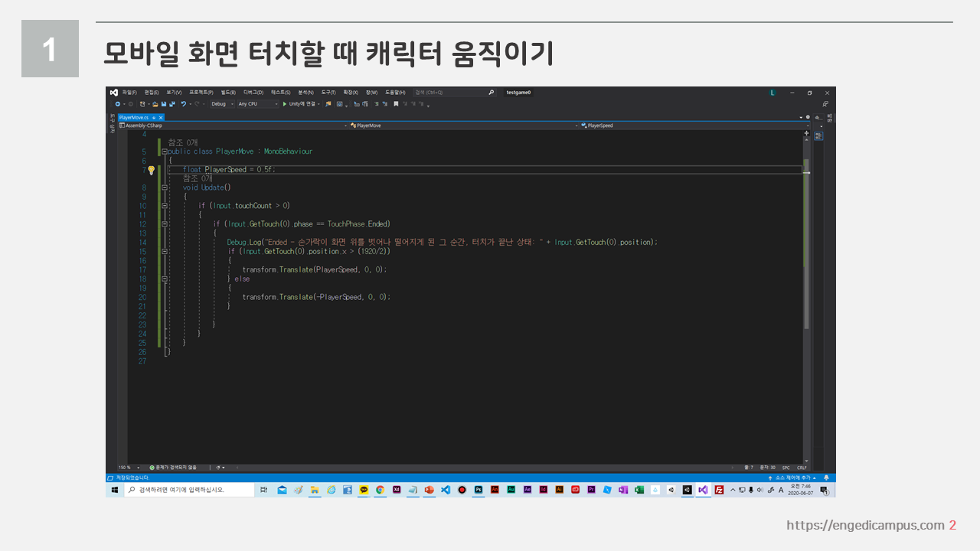
Task: Click the open file folder icon
Action: point(155,104)
